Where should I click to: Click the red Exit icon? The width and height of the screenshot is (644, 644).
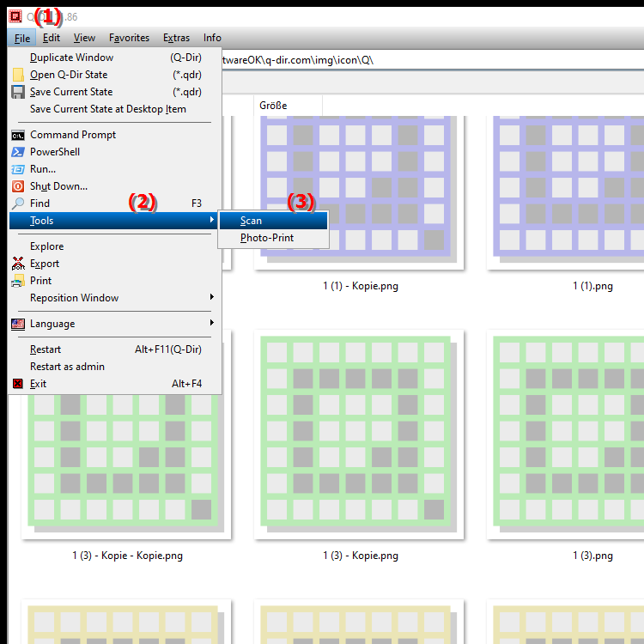pyautogui.click(x=18, y=384)
